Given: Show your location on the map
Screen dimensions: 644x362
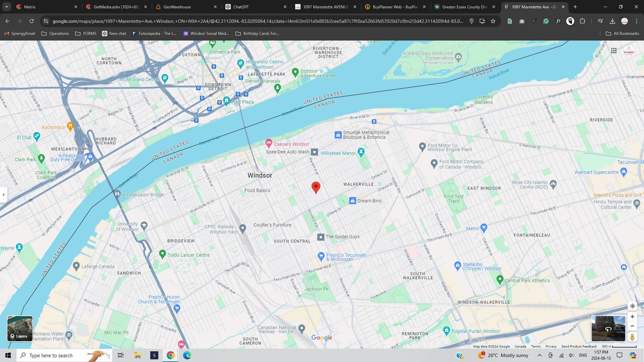Looking at the screenshot, I should tap(632, 306).
